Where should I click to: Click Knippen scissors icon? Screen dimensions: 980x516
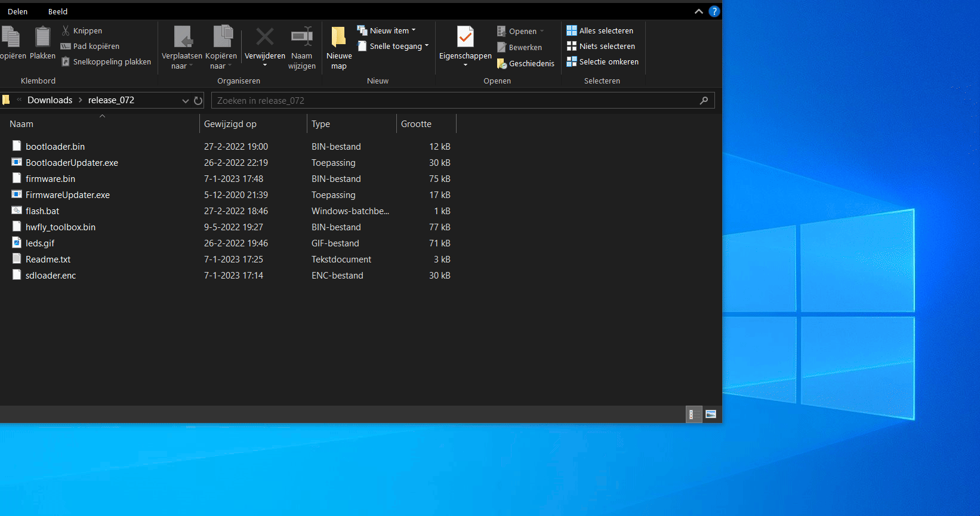click(66, 30)
